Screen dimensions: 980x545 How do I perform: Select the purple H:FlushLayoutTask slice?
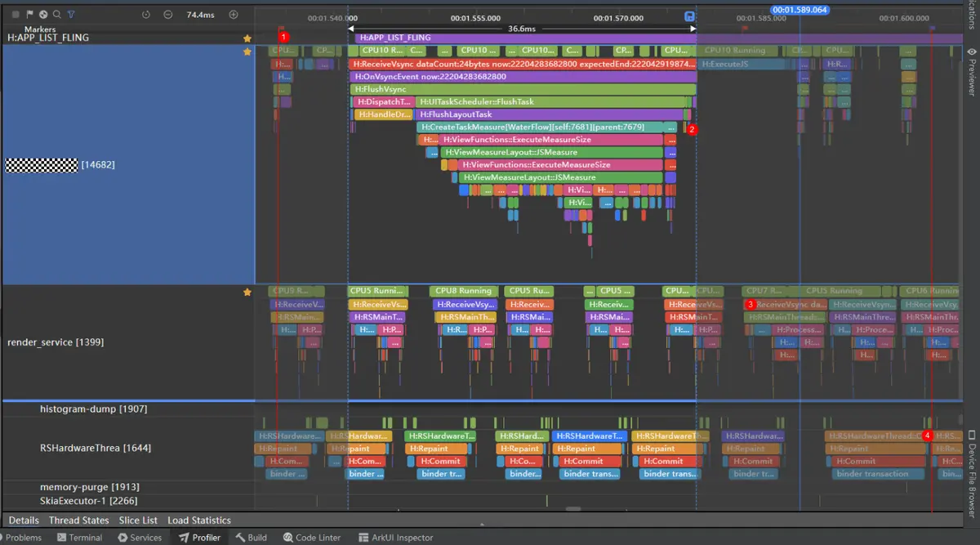point(549,115)
